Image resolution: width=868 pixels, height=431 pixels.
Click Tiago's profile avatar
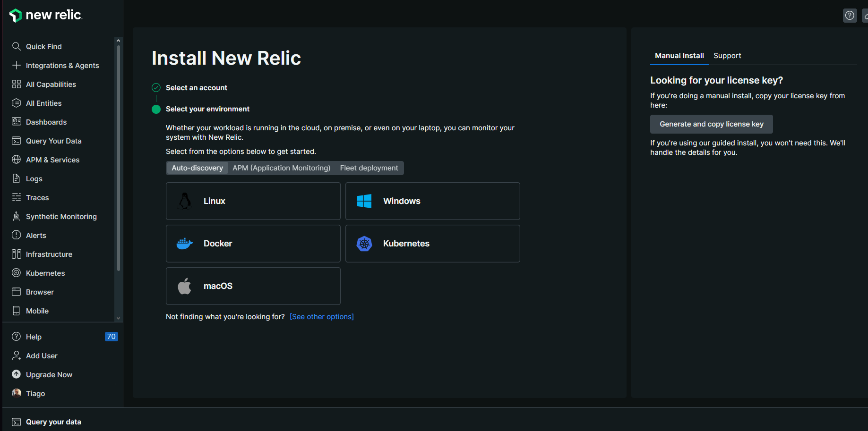(x=17, y=393)
